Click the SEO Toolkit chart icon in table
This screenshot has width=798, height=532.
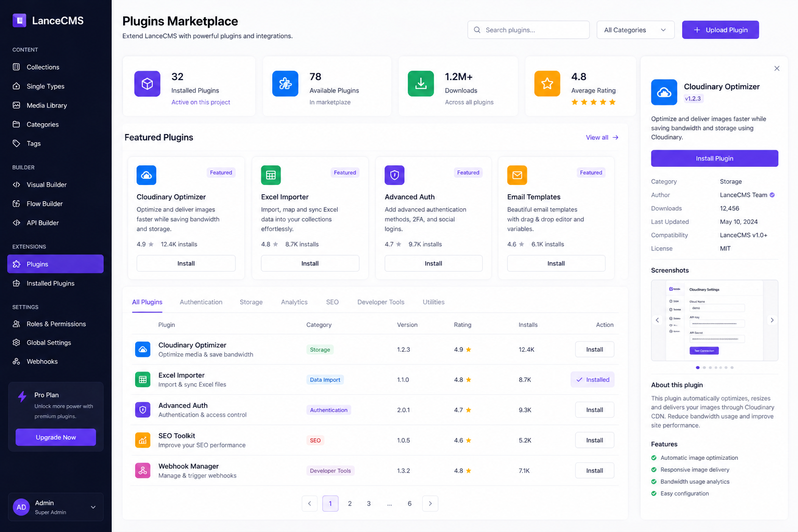(143, 440)
